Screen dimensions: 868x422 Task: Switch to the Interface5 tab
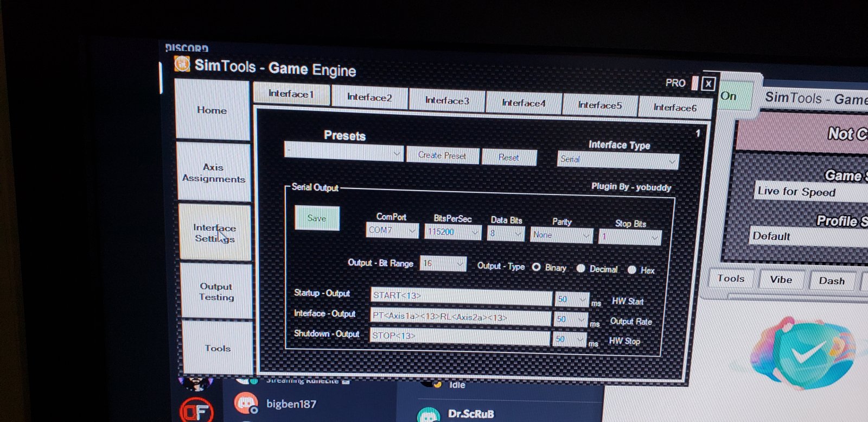pos(600,105)
